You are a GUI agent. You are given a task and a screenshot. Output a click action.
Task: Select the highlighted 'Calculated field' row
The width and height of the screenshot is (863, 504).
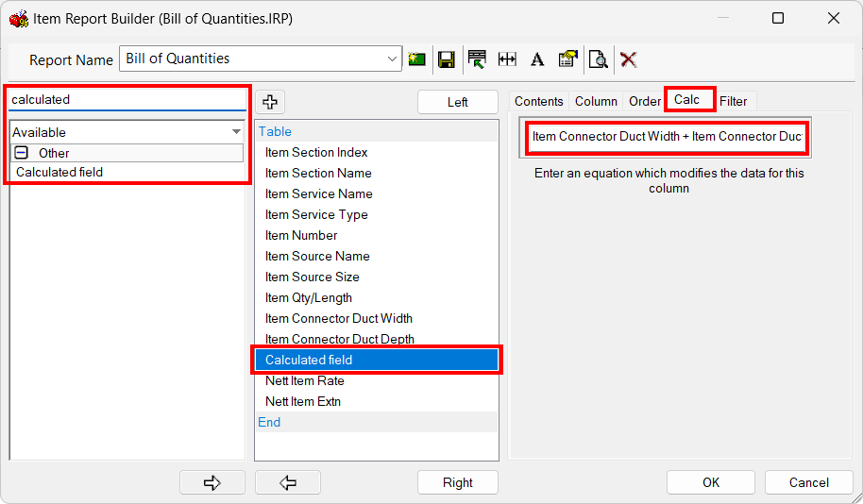[x=377, y=360]
